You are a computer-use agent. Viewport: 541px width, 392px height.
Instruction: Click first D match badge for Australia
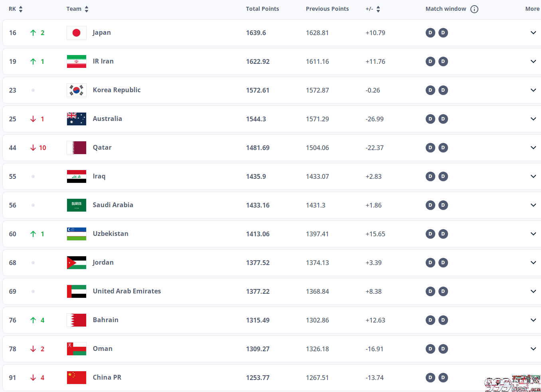(430, 119)
